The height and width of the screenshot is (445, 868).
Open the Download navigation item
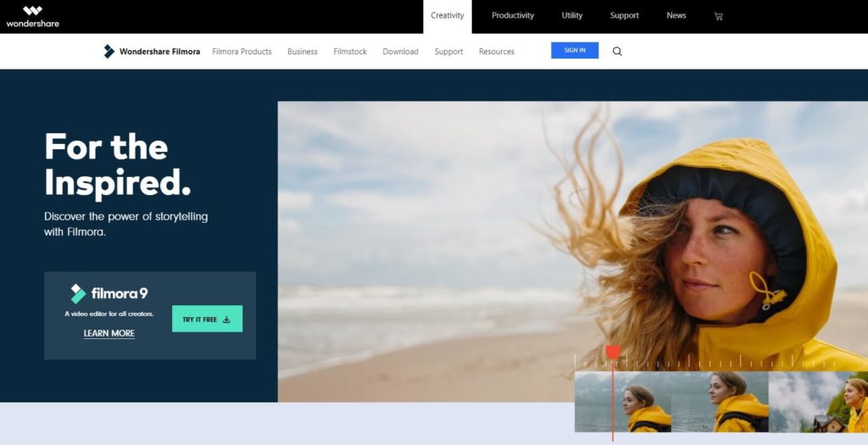pyautogui.click(x=400, y=52)
